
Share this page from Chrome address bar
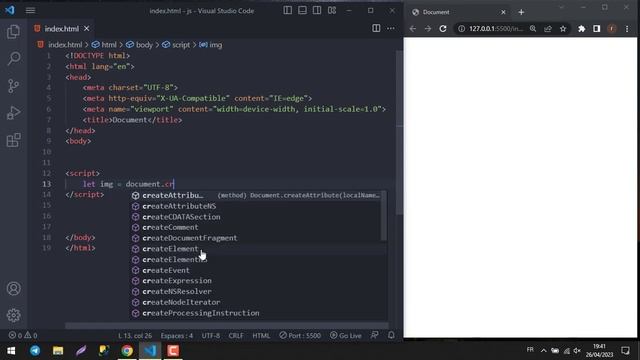click(548, 29)
